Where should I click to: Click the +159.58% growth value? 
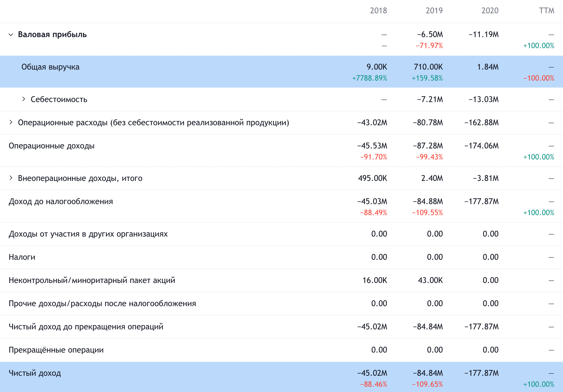pos(427,78)
